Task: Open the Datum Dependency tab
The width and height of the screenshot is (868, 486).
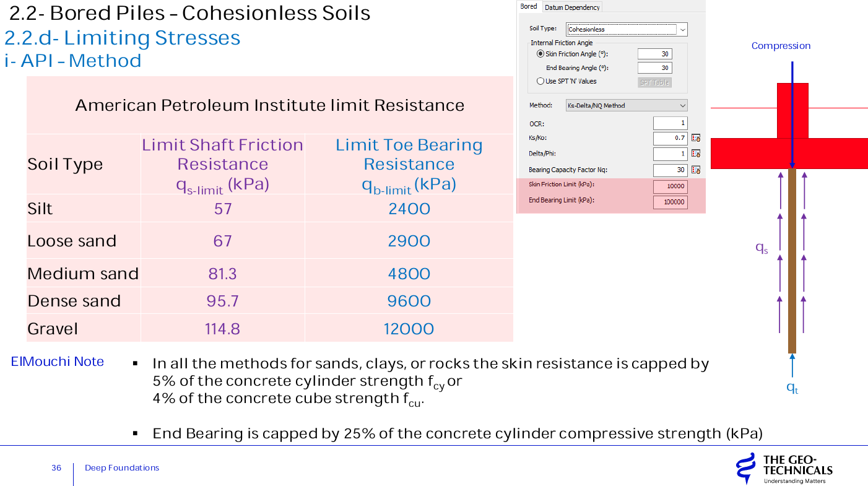Action: 572,7
